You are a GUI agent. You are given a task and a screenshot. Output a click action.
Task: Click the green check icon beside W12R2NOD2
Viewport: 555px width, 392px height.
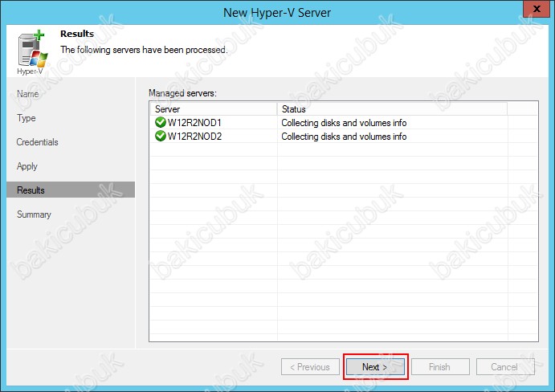click(x=161, y=136)
